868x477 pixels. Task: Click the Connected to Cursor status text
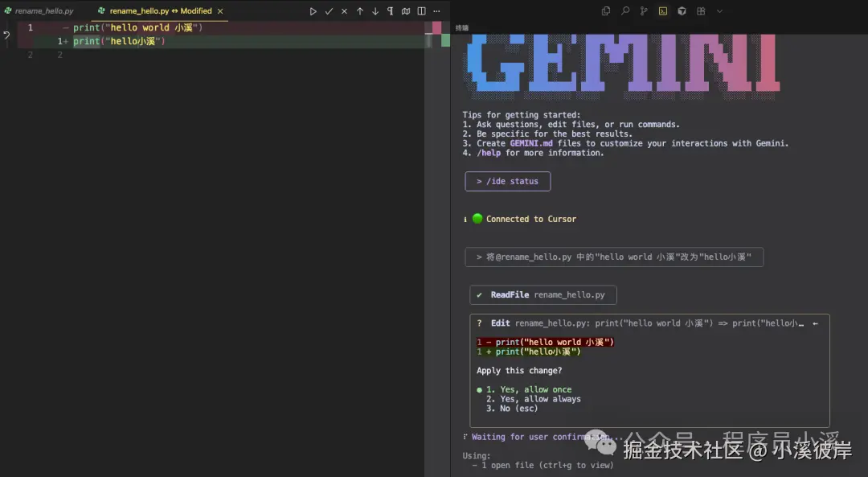point(531,219)
